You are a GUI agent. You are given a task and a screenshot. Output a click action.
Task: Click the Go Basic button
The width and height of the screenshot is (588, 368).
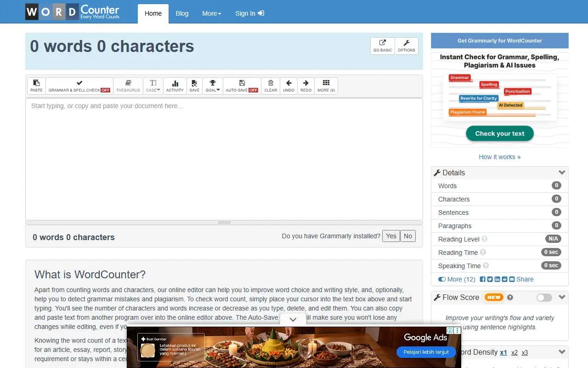pos(383,46)
